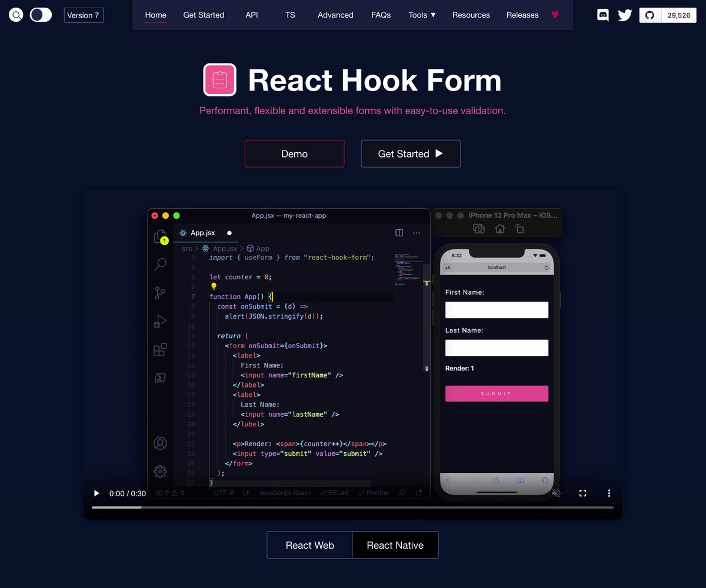Open the Version 7 selector
Screen dimensions: 706x588
84,15
